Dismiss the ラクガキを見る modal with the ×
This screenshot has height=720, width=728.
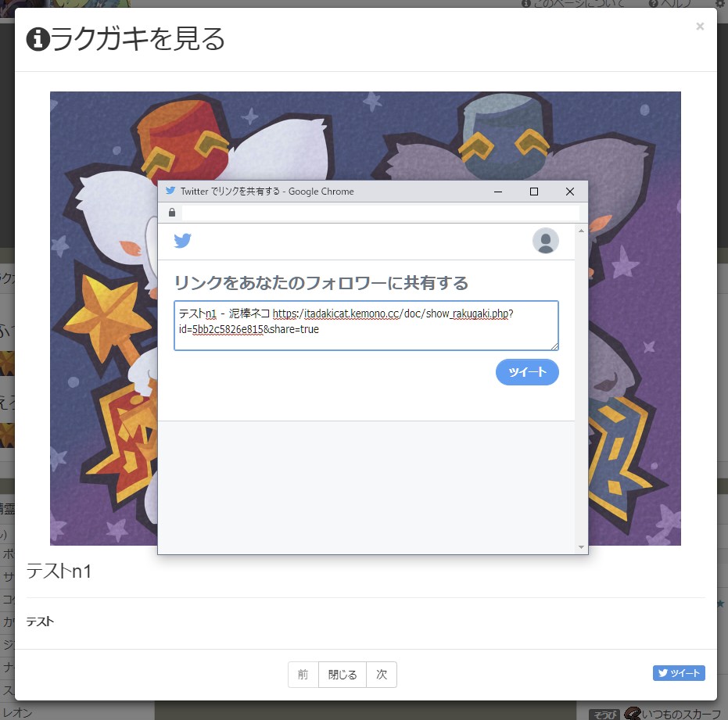point(700,27)
